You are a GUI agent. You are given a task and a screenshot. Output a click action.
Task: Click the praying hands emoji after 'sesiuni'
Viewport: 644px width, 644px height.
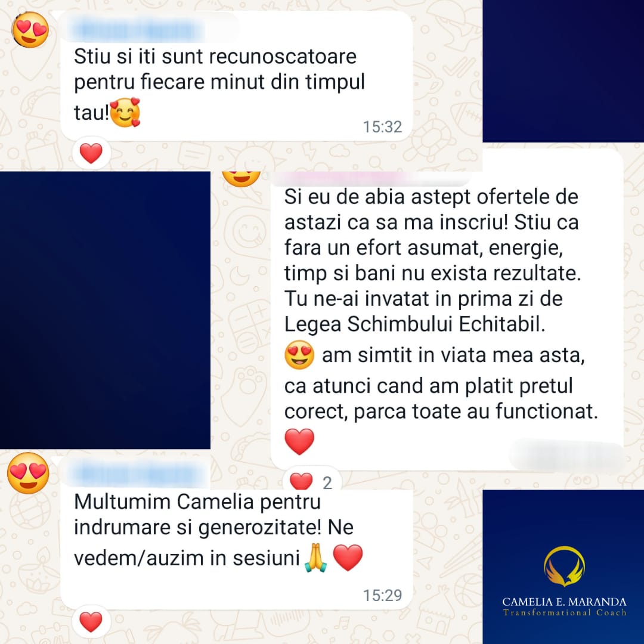(x=315, y=558)
